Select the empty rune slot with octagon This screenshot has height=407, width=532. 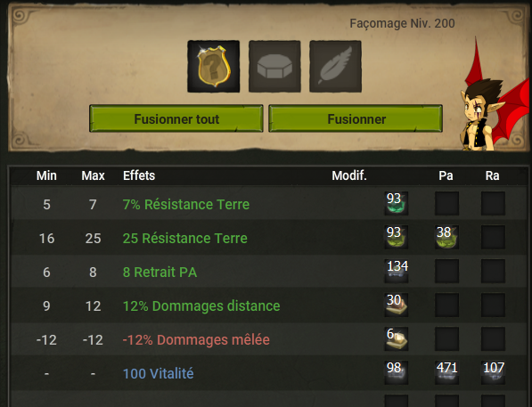274,67
